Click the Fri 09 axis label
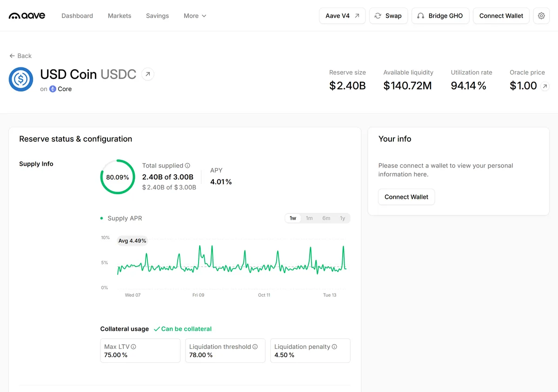Screen dimensions: 558x392 [199, 295]
